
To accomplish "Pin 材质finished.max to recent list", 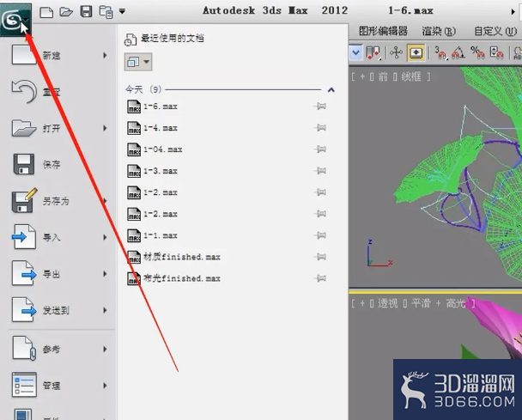I will (320, 257).
